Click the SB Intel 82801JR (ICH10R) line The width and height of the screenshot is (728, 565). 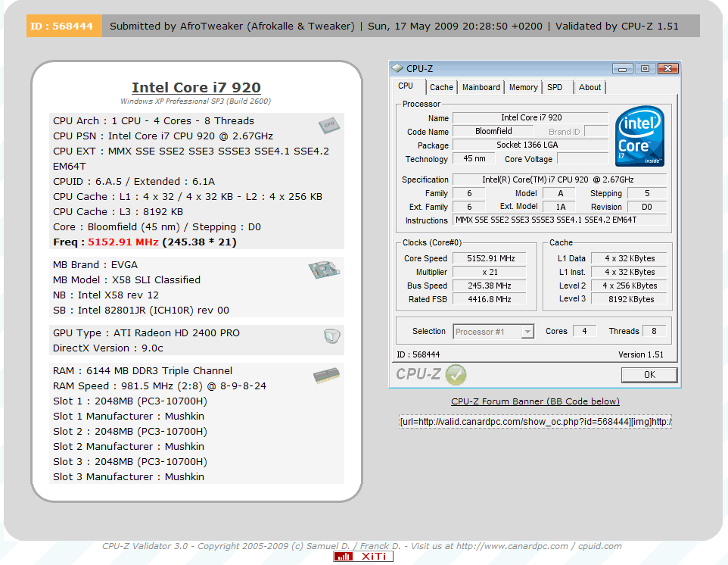point(142,311)
